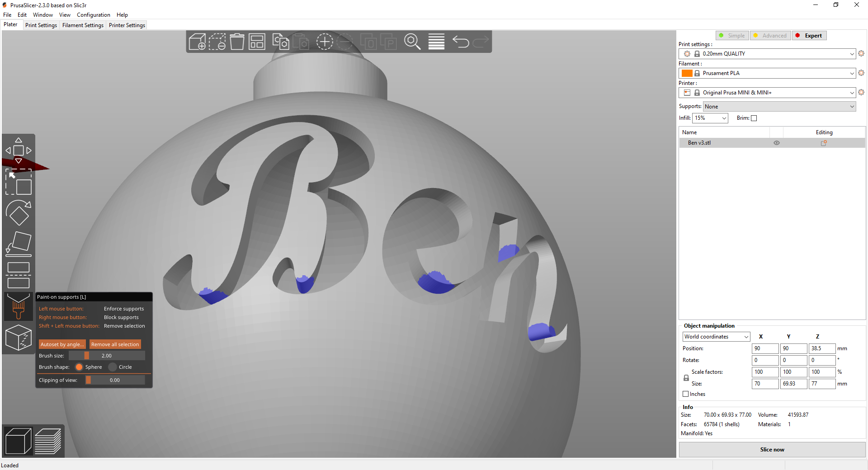
Task: Switch to 3D editor view cube
Action: (x=18, y=441)
